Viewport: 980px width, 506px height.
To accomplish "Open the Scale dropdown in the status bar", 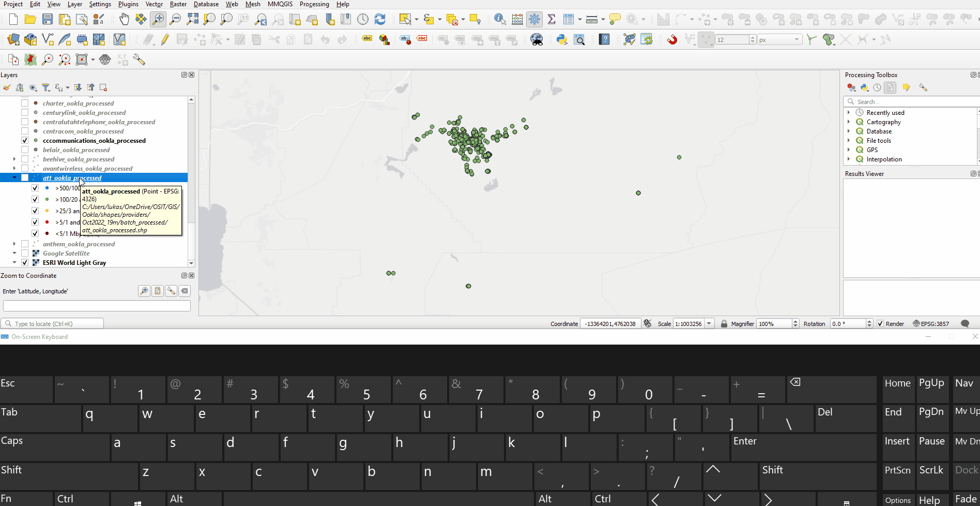I will 709,323.
